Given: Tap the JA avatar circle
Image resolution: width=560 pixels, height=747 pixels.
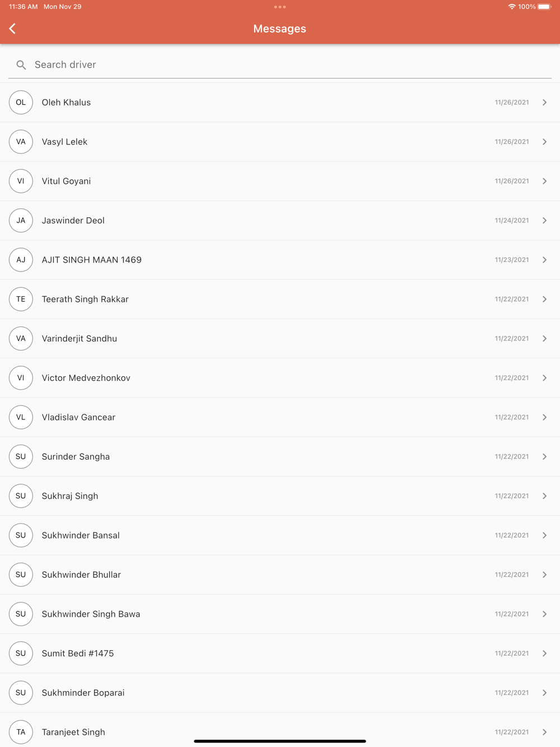Looking at the screenshot, I should [21, 221].
